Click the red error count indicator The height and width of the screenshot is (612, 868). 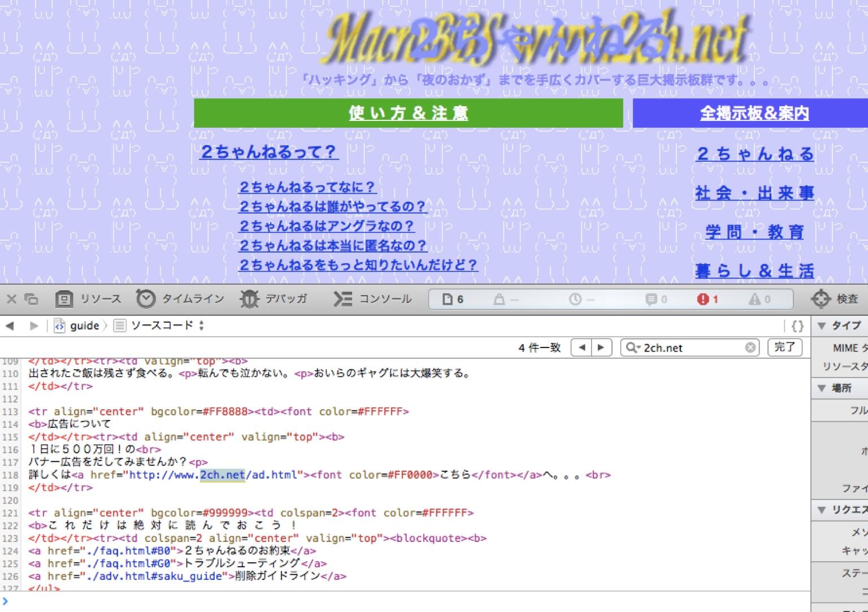click(x=708, y=300)
